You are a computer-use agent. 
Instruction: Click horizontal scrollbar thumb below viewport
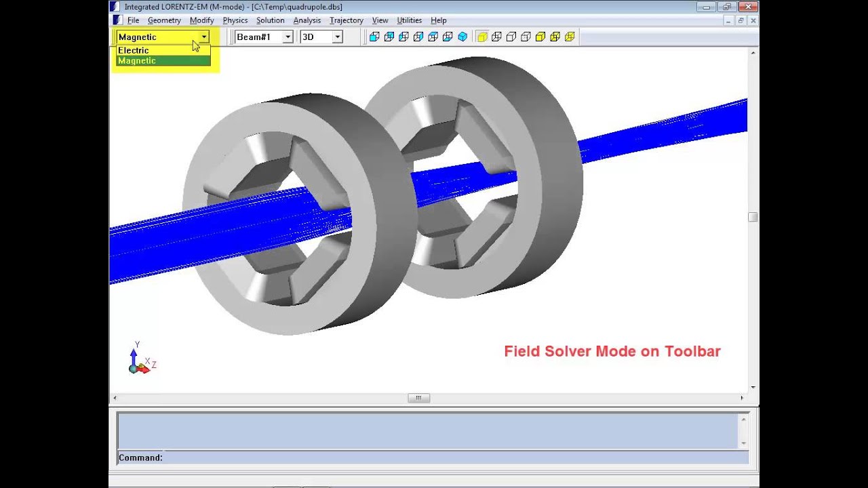click(x=418, y=398)
